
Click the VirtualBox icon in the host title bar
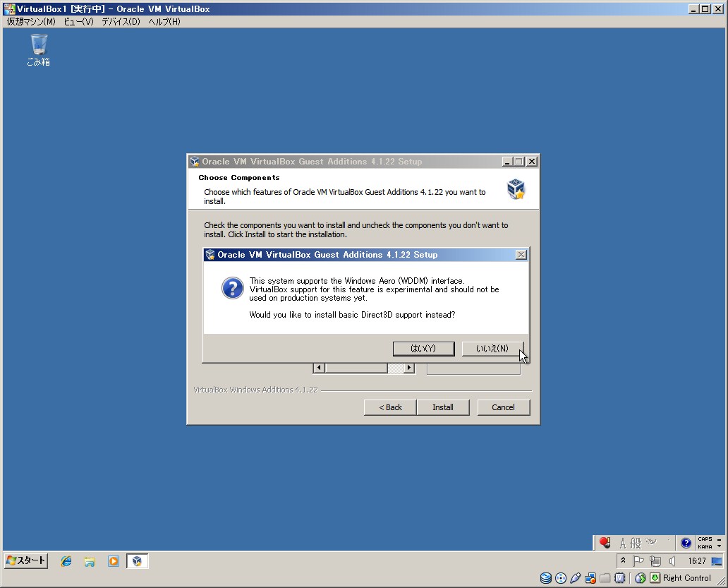tap(9, 9)
